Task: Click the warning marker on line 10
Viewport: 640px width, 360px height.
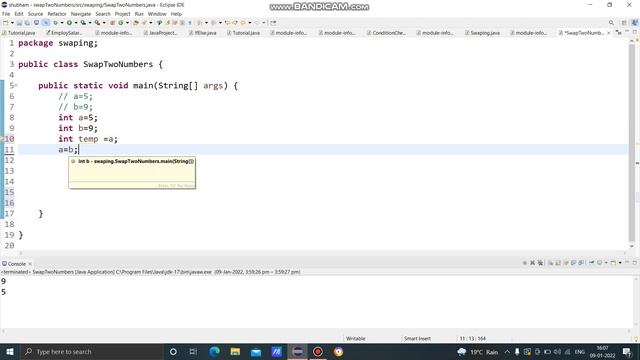Action: point(2,139)
